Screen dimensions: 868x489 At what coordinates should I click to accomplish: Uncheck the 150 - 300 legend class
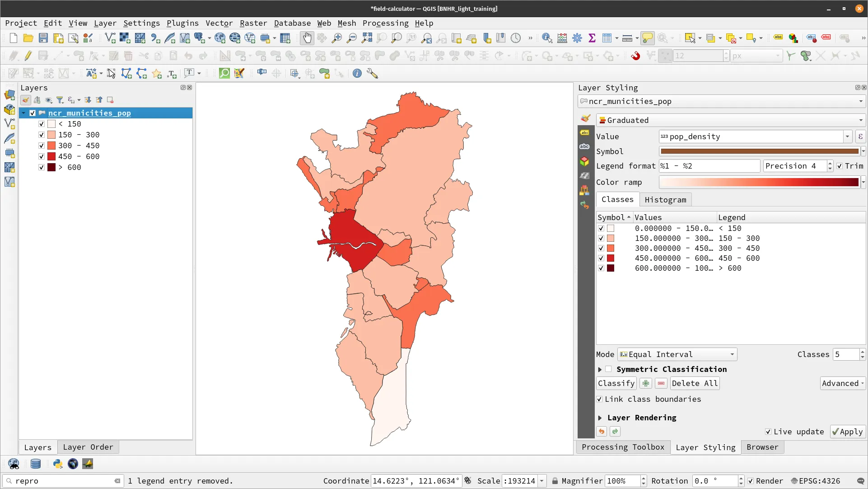(42, 134)
